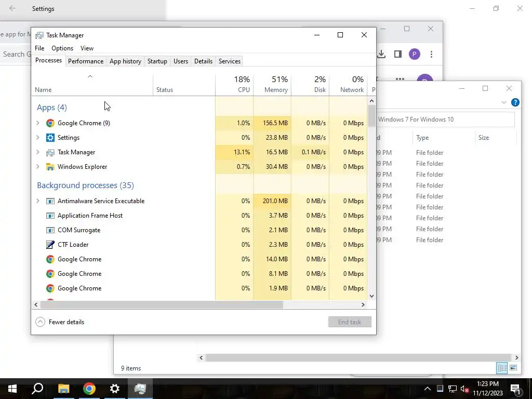Screen dimensions: 532x399
Task: Click the taskbar clock showing 1:23 PM
Action: 487,389
